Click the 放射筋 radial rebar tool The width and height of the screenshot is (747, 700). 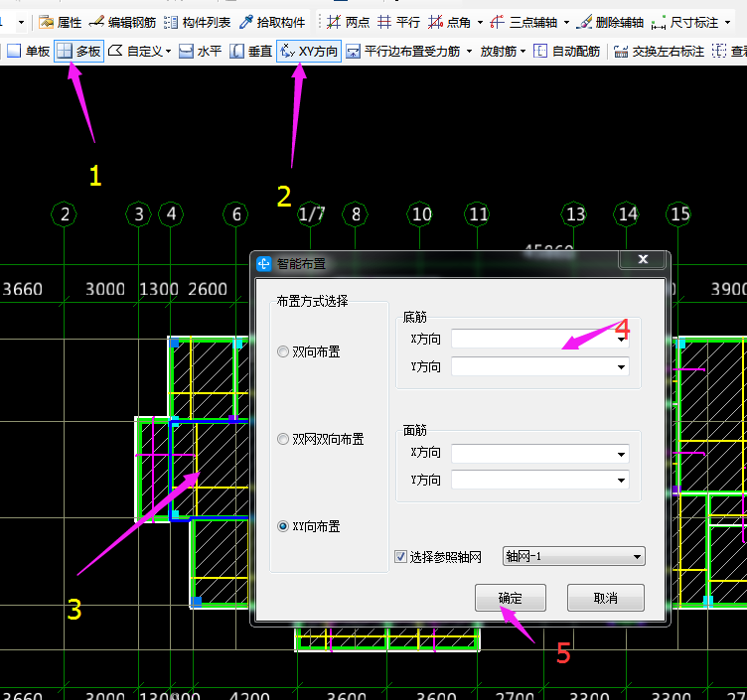click(499, 51)
